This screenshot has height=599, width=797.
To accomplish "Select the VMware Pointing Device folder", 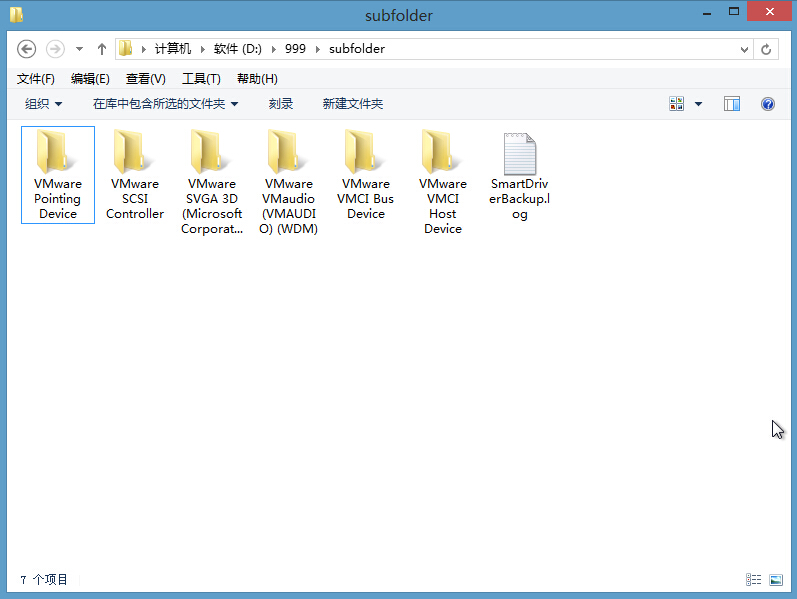I will (58, 175).
